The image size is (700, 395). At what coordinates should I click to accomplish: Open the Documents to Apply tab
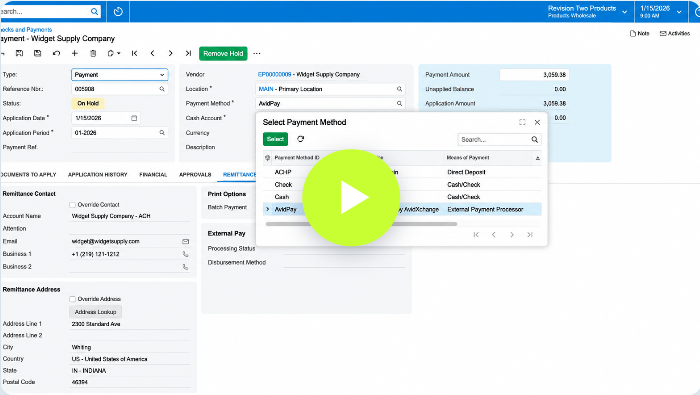point(28,175)
